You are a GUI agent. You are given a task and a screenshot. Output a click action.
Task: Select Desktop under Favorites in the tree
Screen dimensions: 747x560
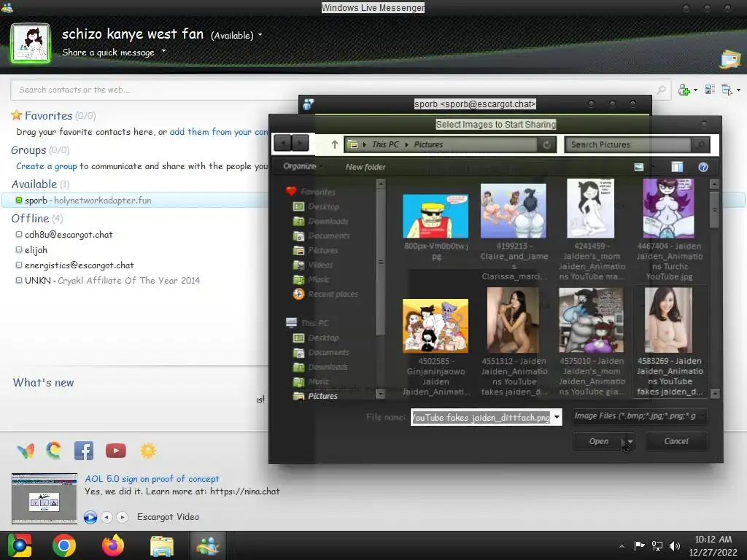coord(317,206)
